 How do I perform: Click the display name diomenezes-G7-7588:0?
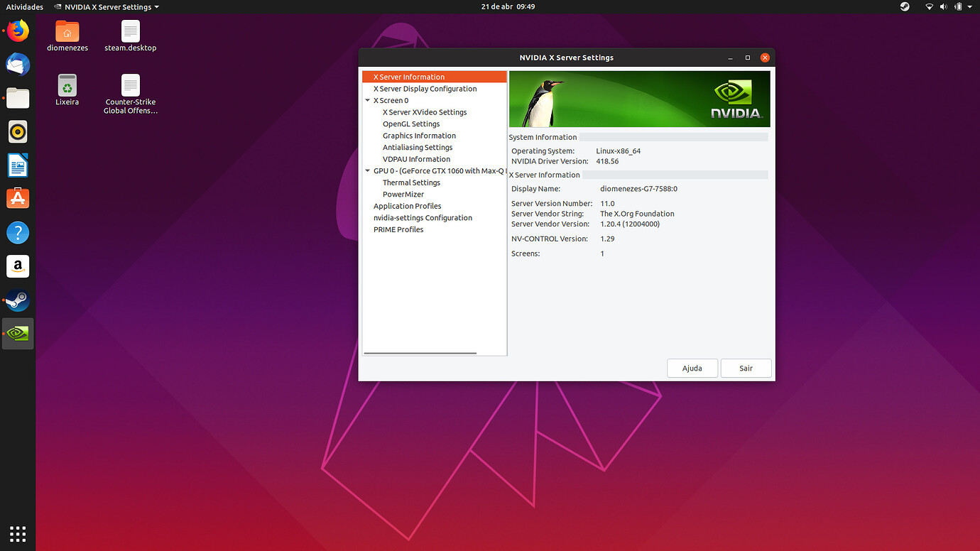[638, 189]
